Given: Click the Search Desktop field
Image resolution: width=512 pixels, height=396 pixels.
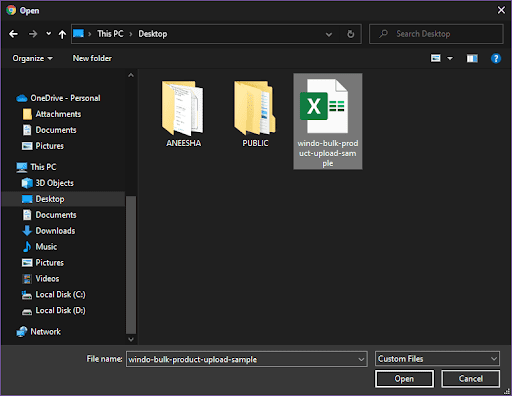Looking at the screenshot, I should pyautogui.click(x=436, y=34).
